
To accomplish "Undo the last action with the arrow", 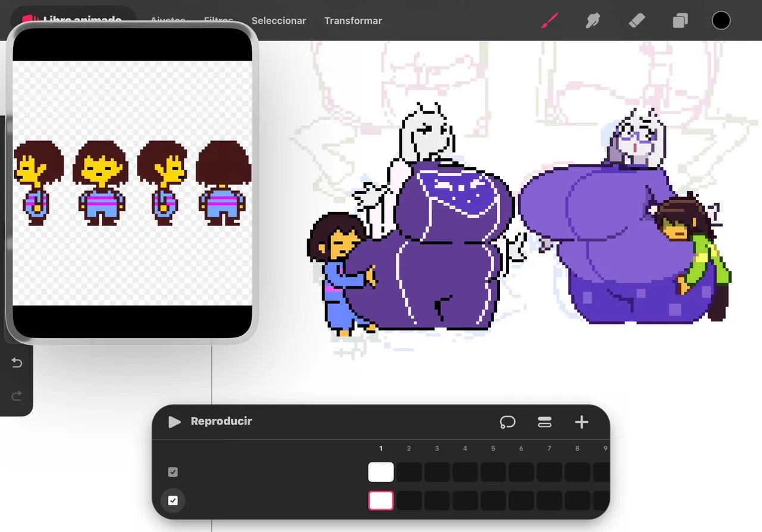I will click(x=17, y=362).
